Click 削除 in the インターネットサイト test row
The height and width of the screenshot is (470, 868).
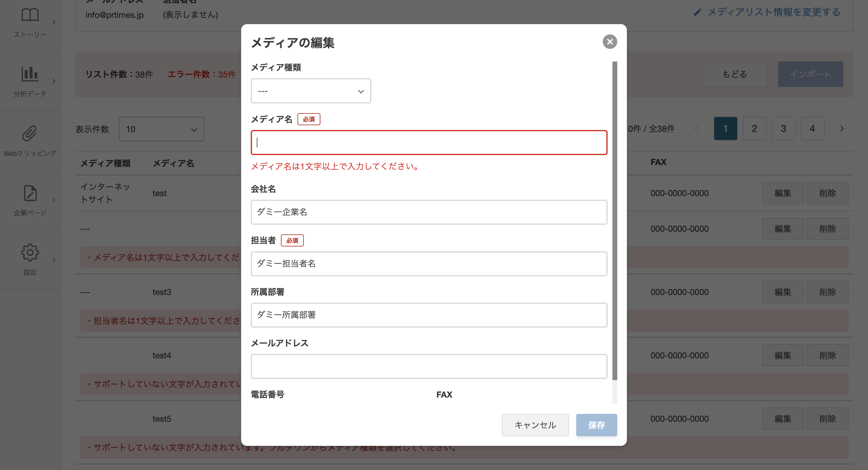coord(827,193)
